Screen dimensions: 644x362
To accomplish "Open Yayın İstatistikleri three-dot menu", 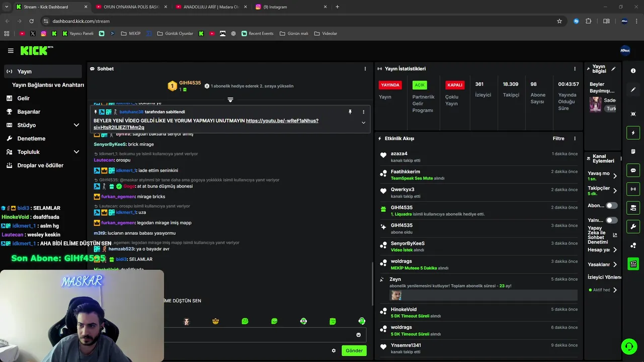I will 575,69.
